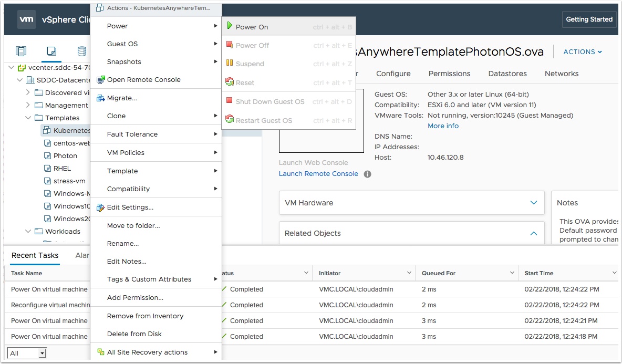Screen dimensions: 622x364
Task: Sort by the Task Name column header
Action: (x=27, y=273)
